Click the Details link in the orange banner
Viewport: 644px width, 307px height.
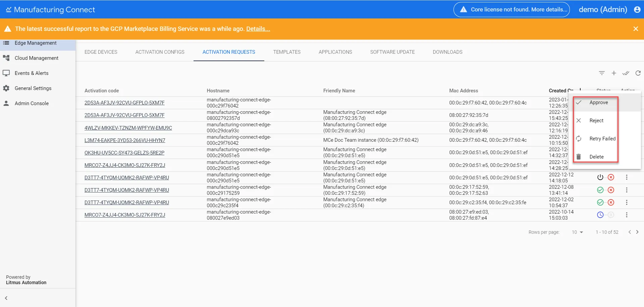(258, 29)
